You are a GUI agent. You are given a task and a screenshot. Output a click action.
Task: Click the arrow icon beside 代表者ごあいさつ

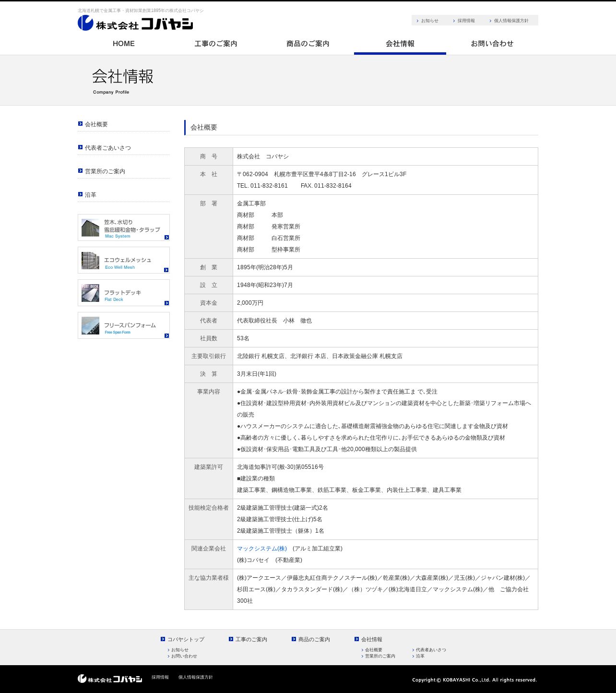81,147
